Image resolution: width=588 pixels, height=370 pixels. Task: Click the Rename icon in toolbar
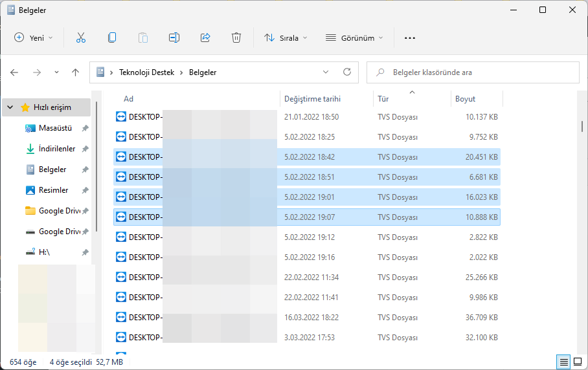coord(174,38)
